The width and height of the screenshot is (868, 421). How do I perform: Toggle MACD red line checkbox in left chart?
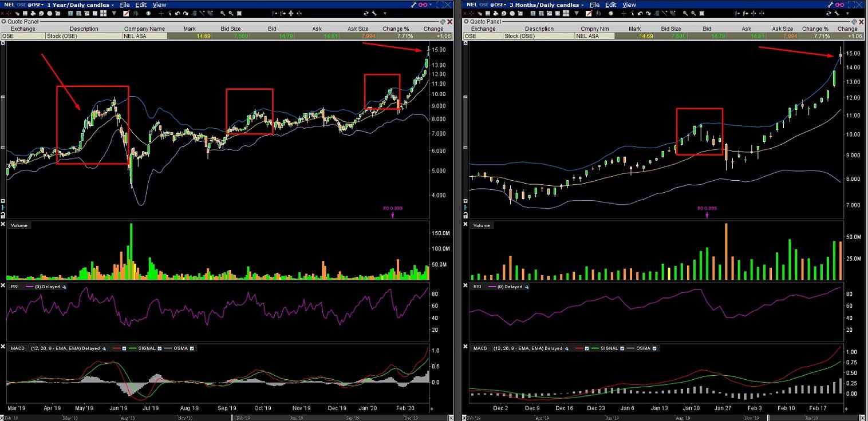124,348
